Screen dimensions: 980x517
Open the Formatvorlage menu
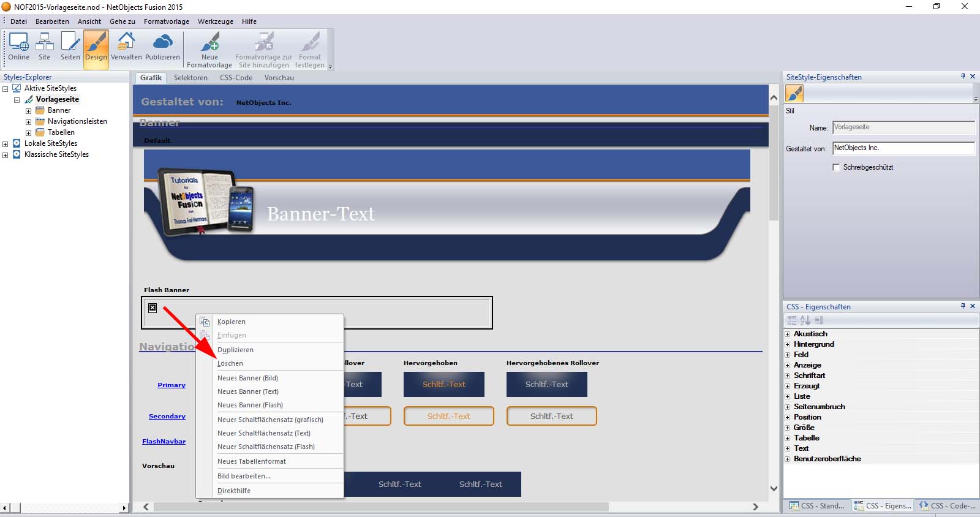(x=166, y=21)
